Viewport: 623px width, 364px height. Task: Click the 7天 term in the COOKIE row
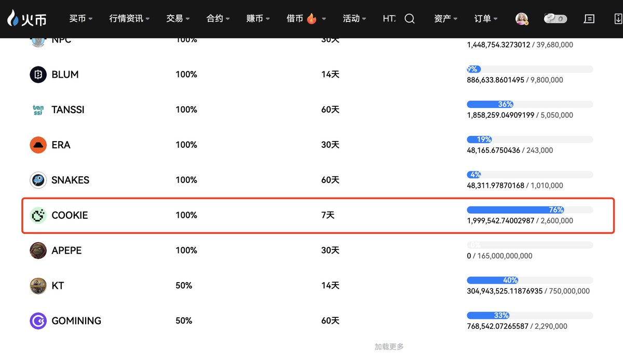[x=328, y=215]
